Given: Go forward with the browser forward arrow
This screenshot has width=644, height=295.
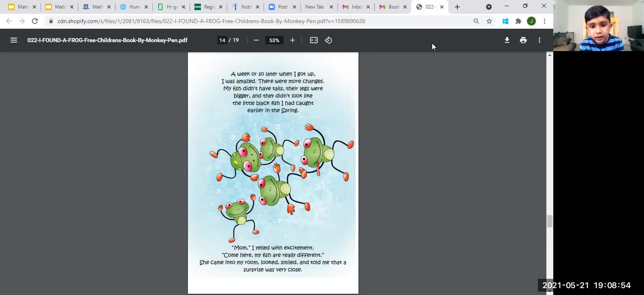Looking at the screenshot, I should (x=22, y=21).
